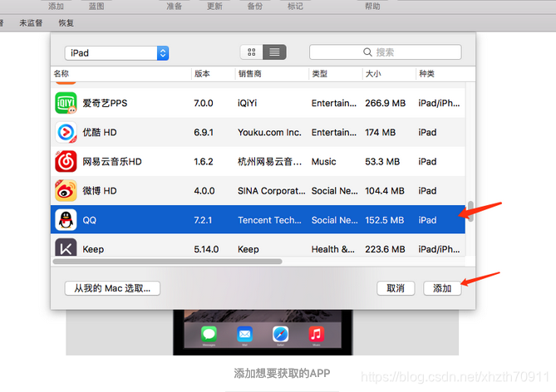Select the Keep app name text
Image resolution: width=556 pixels, height=392 pixels.
[93, 249]
